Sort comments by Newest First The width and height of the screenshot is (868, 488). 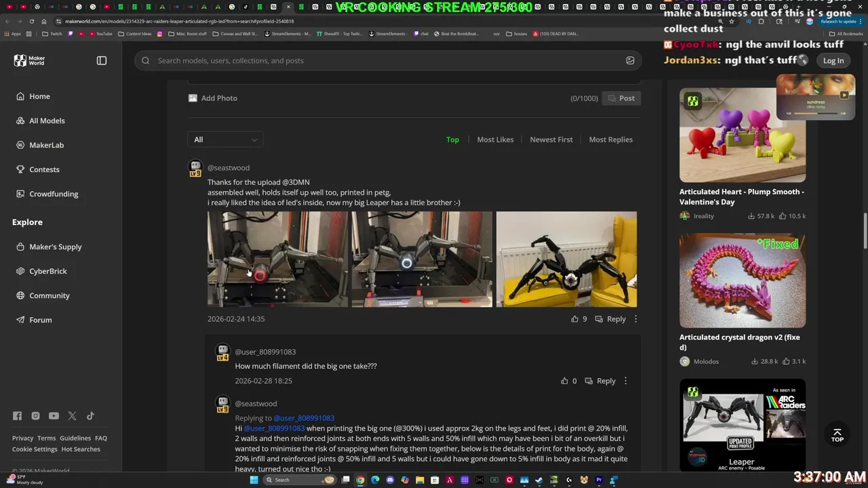tap(551, 140)
